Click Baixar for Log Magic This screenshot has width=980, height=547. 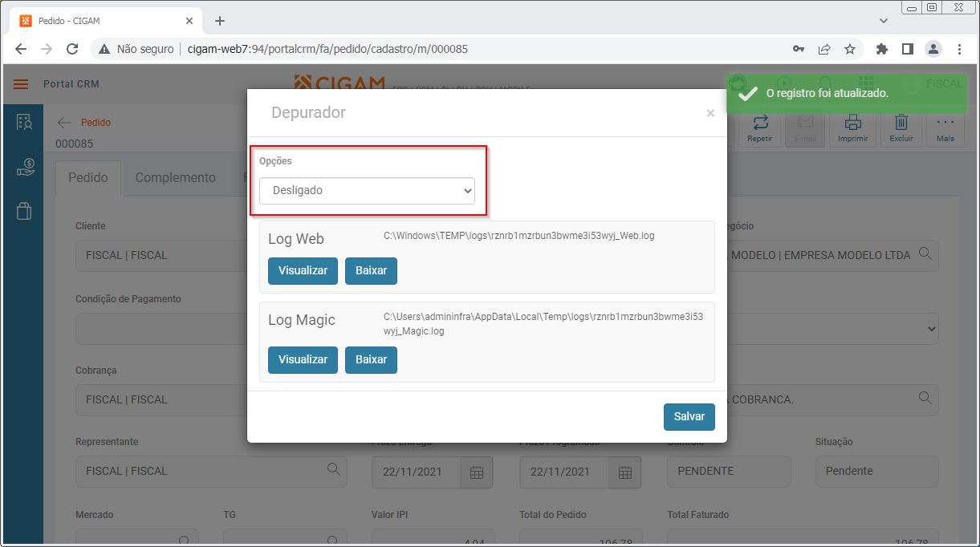pyautogui.click(x=371, y=359)
